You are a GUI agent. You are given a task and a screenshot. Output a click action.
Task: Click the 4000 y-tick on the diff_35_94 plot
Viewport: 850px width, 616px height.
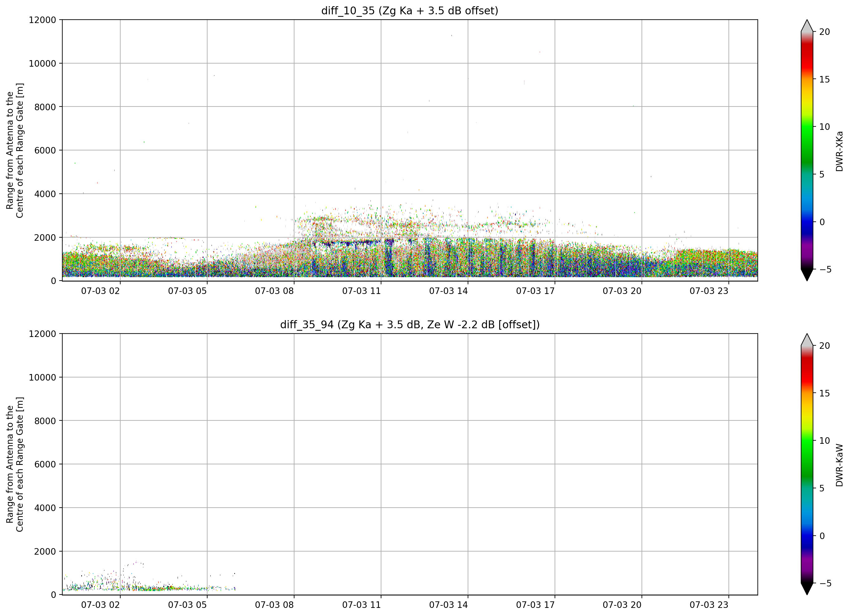point(45,508)
